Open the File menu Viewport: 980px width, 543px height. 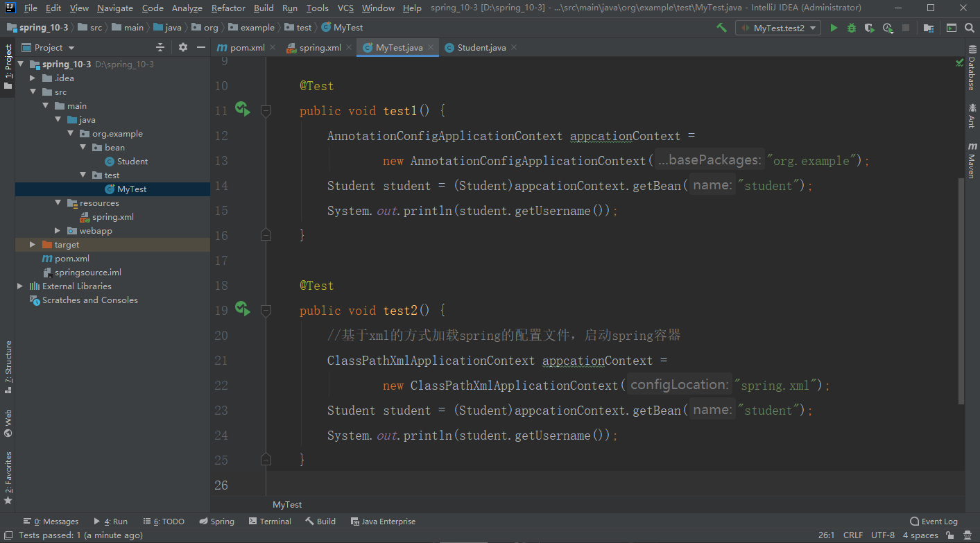[31, 8]
